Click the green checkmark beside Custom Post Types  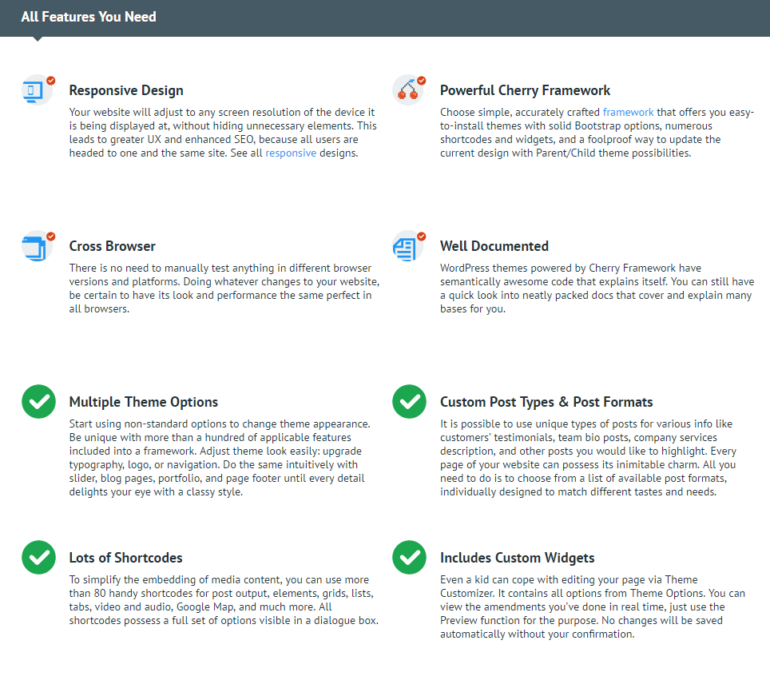coord(409,401)
